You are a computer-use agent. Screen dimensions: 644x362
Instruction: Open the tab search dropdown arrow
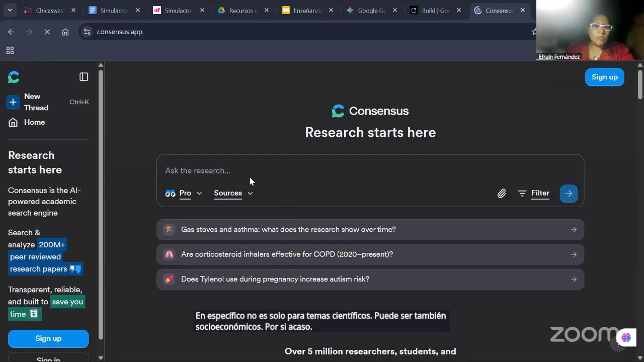pos(10,10)
